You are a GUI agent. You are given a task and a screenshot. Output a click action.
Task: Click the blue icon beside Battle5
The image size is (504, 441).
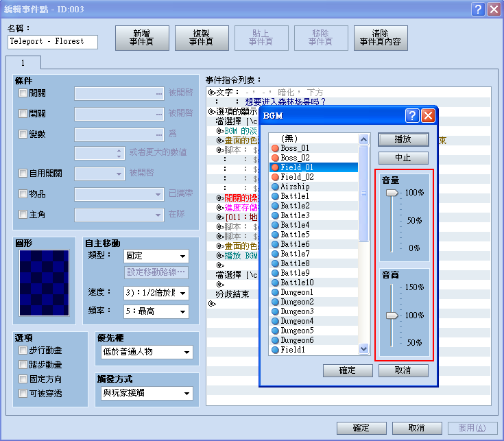pyautogui.click(x=275, y=235)
